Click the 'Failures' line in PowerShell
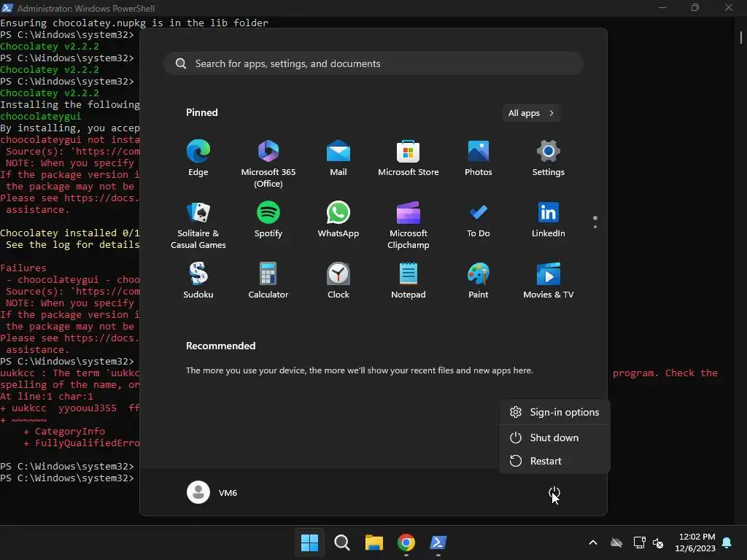Image resolution: width=747 pixels, height=560 pixels. click(x=23, y=268)
